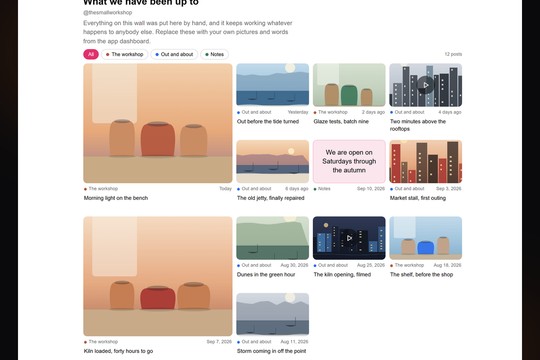Click the 12 posts count label

point(453,54)
